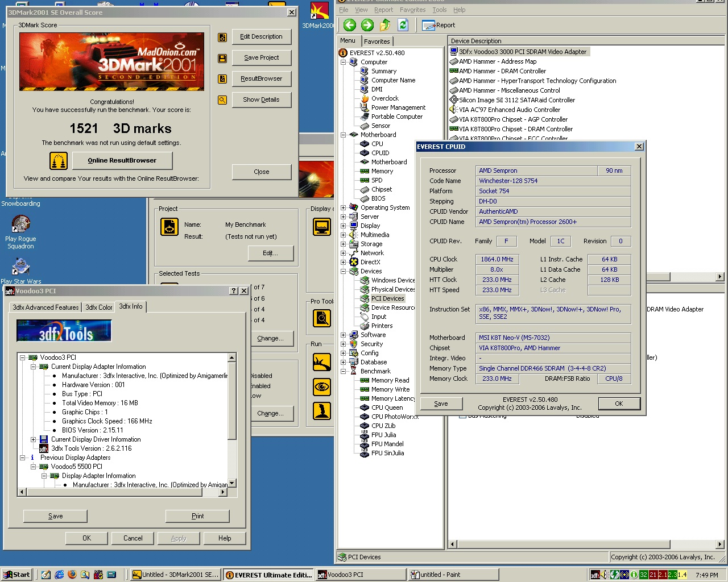Collapse the Benchmark node in EVEREST tree

point(344,371)
